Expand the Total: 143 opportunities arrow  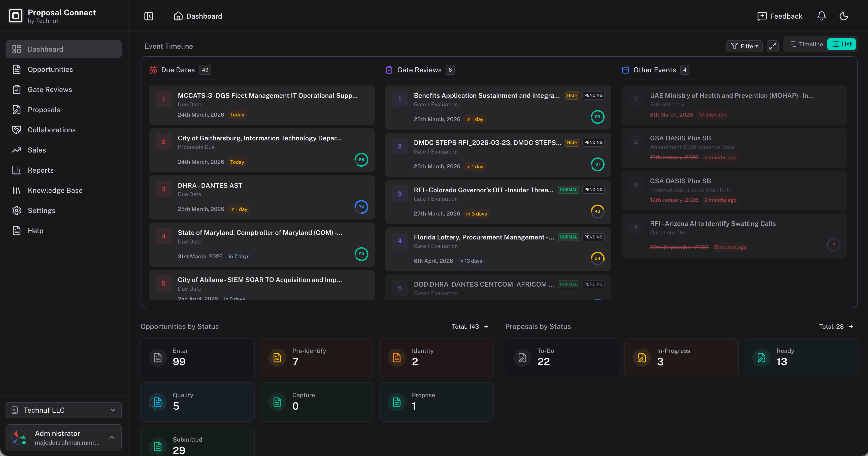point(486,326)
